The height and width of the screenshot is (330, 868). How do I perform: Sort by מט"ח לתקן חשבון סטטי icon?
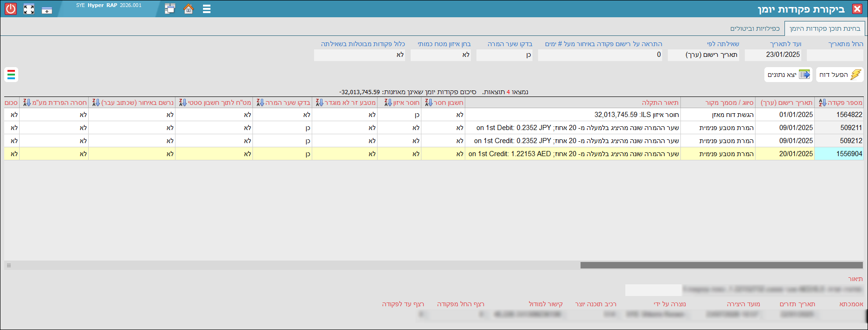pyautogui.click(x=183, y=103)
